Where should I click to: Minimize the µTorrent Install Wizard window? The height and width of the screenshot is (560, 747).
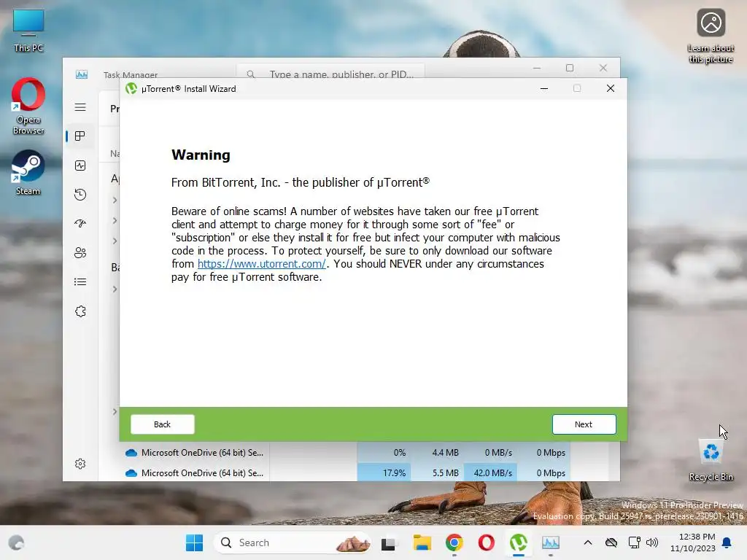coord(544,88)
